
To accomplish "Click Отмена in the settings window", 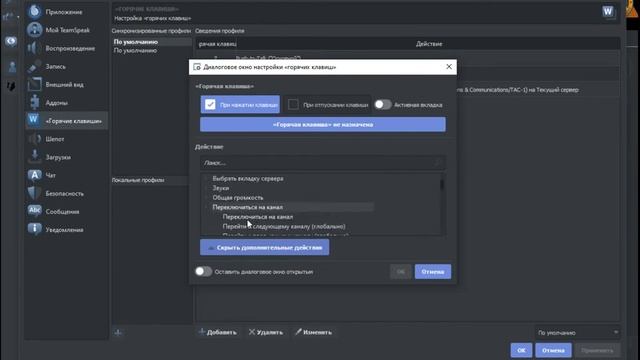I will 553,350.
